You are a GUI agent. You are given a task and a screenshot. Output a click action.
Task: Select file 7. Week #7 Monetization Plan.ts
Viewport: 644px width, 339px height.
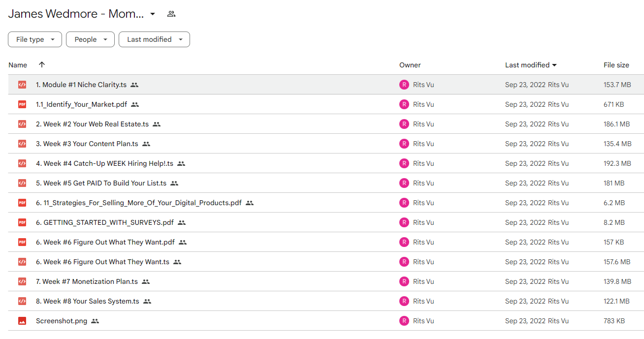[87, 281]
